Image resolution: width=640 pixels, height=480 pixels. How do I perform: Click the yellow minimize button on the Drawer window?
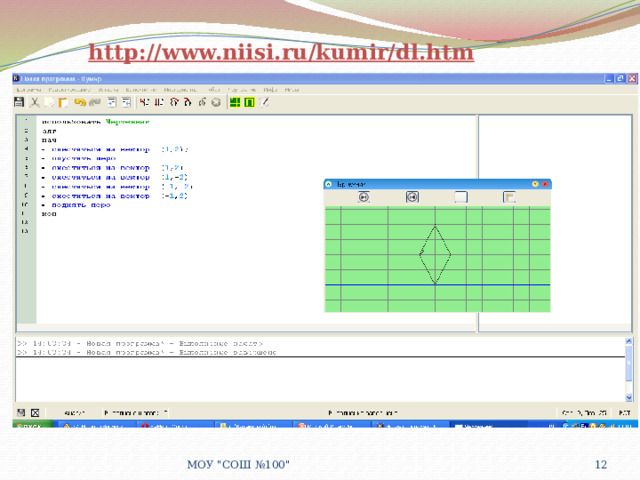[x=535, y=184]
